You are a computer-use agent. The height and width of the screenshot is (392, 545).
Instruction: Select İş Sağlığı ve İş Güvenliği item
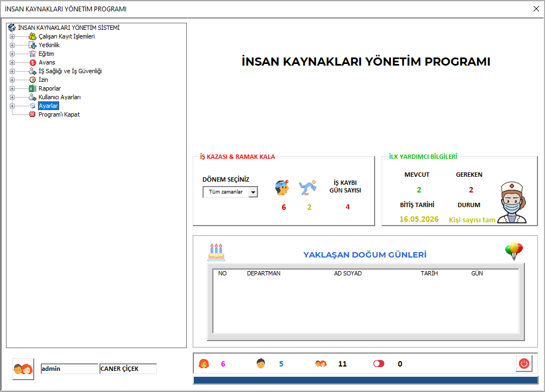coord(70,71)
